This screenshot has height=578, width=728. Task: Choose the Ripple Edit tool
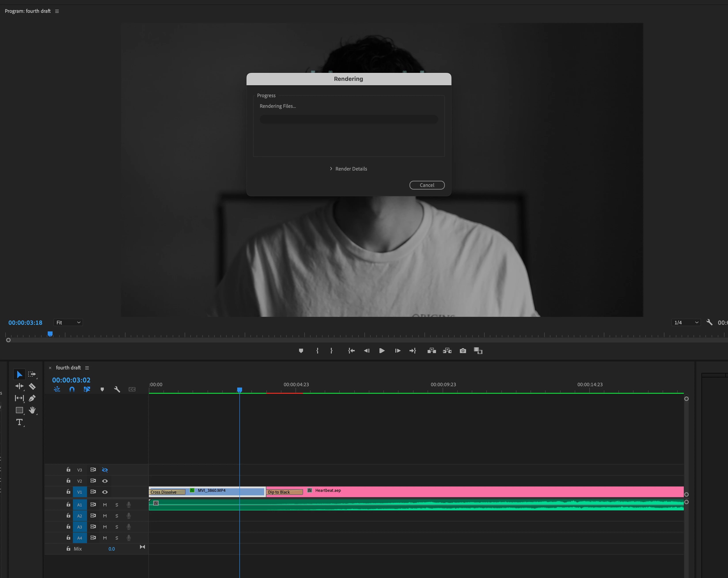[19, 386]
